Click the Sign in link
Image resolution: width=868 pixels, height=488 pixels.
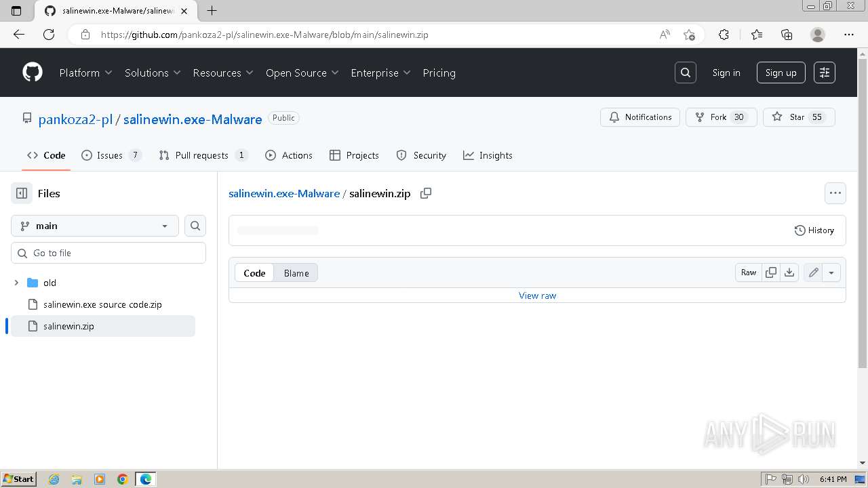coord(726,73)
